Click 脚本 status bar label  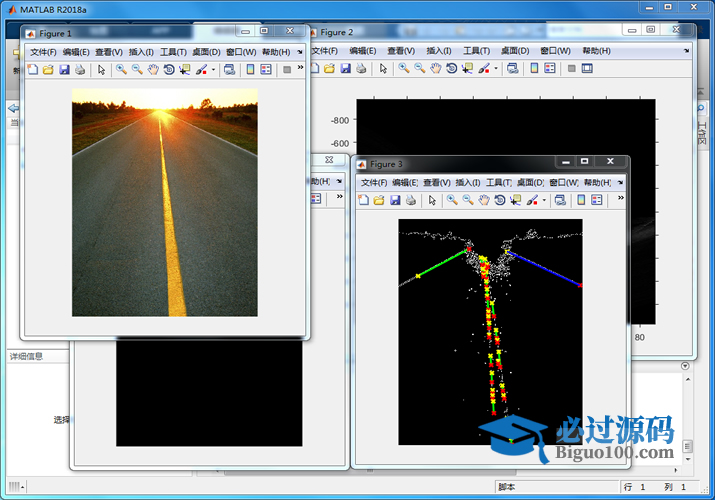click(x=506, y=487)
